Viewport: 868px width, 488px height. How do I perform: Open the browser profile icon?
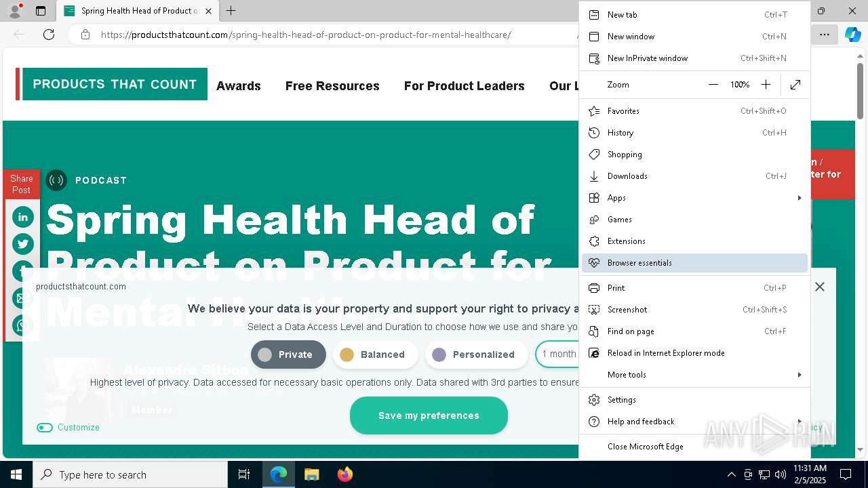point(15,11)
